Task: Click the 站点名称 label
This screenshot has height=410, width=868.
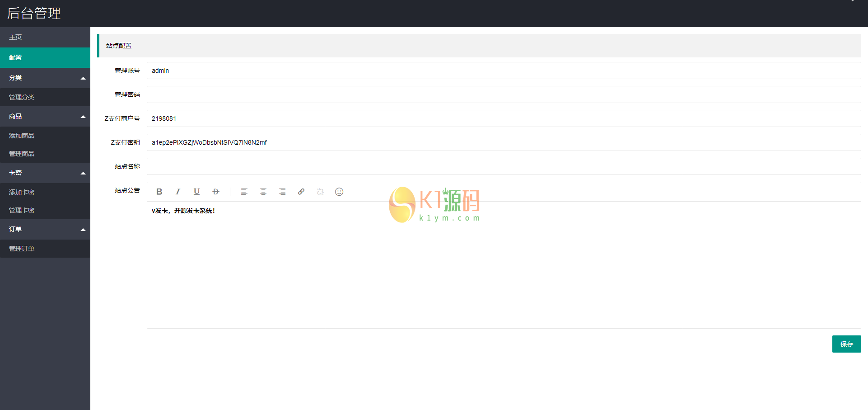Action: [127, 166]
